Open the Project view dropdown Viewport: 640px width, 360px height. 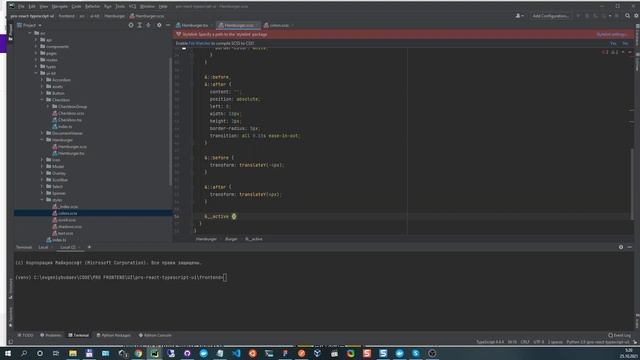pyautogui.click(x=29, y=25)
